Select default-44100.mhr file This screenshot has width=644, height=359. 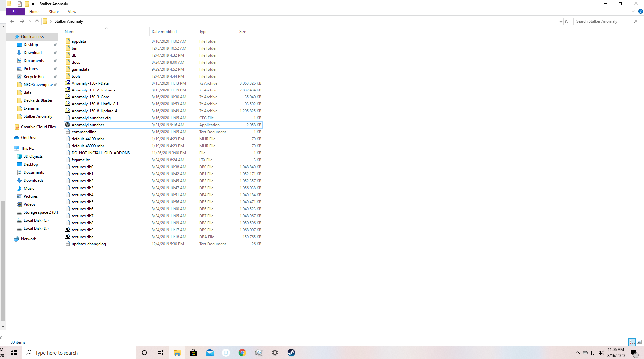[88, 139]
